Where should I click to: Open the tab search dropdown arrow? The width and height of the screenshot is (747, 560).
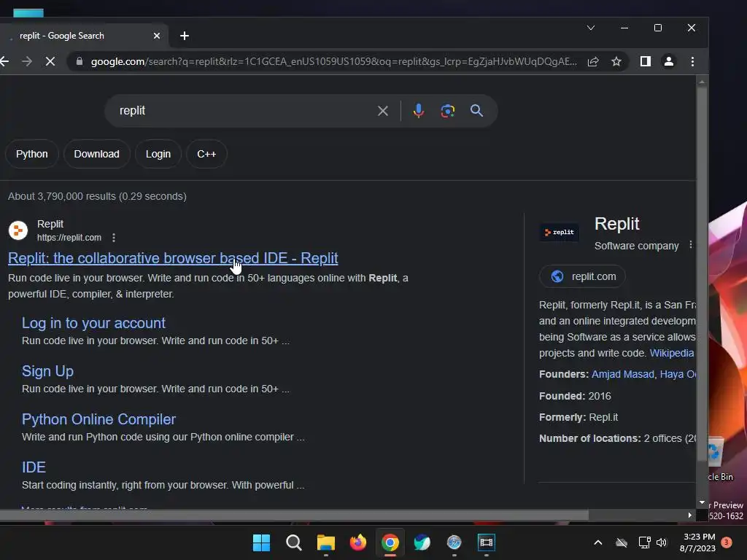[591, 28]
